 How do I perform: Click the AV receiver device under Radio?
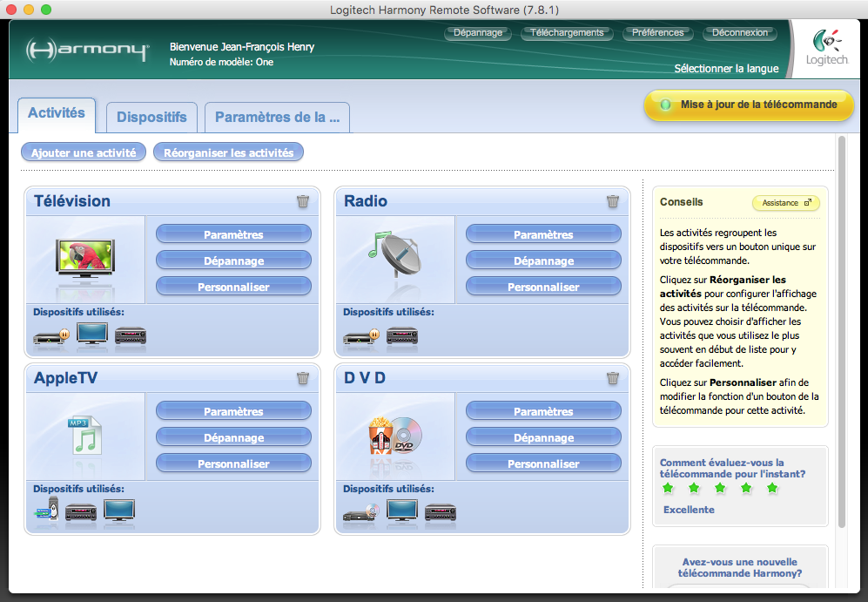click(402, 336)
